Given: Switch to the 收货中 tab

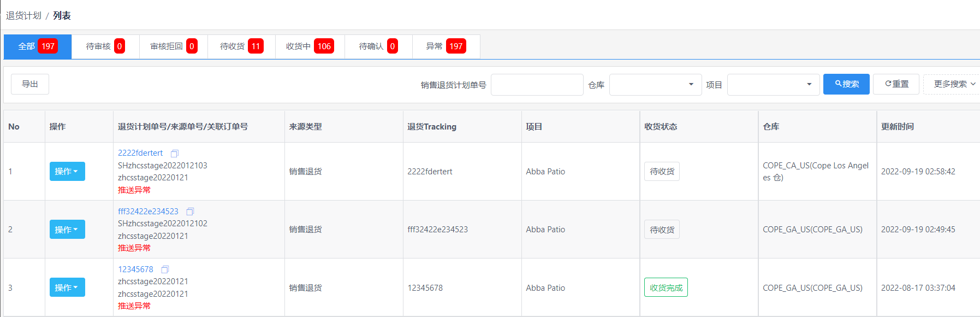Looking at the screenshot, I should click(310, 46).
